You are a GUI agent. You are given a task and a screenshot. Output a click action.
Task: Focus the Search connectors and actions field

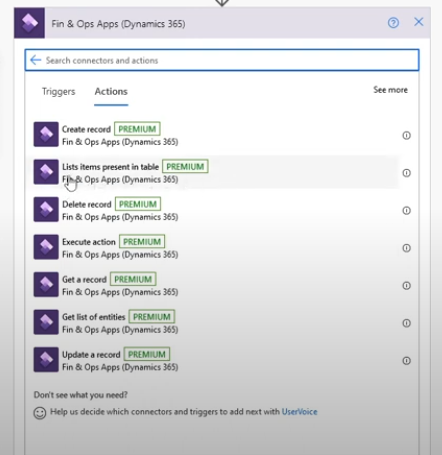click(x=222, y=60)
